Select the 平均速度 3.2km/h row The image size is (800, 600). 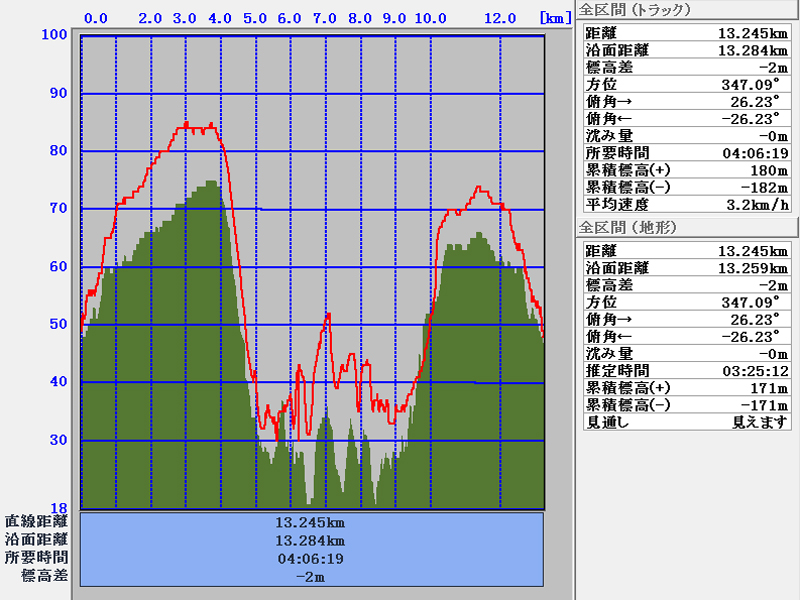pos(686,204)
